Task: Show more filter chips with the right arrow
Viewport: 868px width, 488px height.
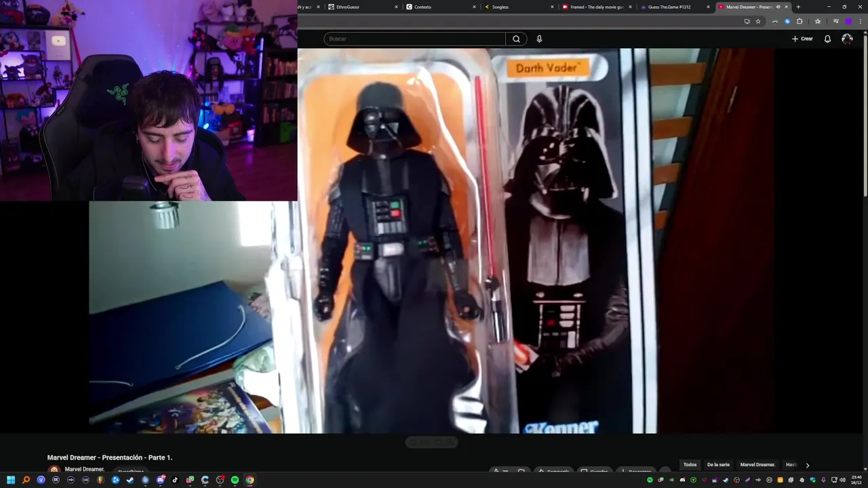Action: point(807,465)
